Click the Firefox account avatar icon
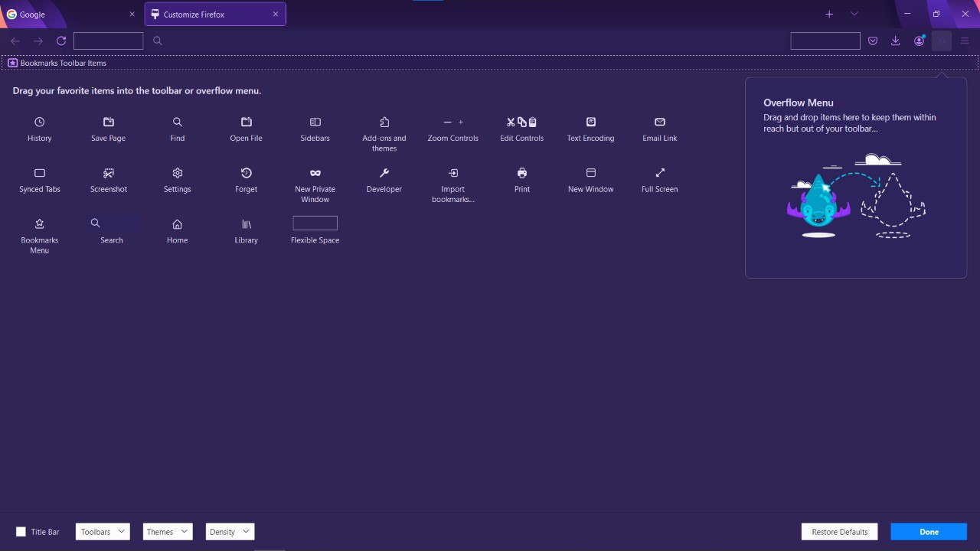This screenshot has width=980, height=551. click(x=919, y=41)
